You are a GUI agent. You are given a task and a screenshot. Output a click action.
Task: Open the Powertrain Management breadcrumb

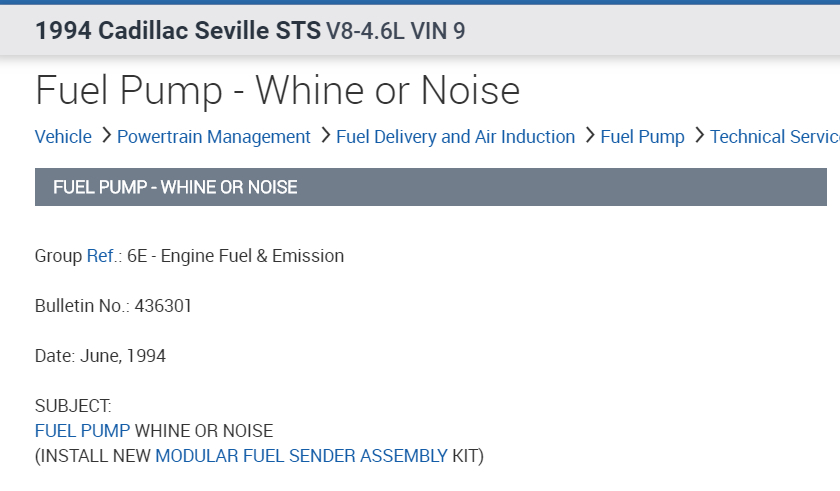coord(214,137)
